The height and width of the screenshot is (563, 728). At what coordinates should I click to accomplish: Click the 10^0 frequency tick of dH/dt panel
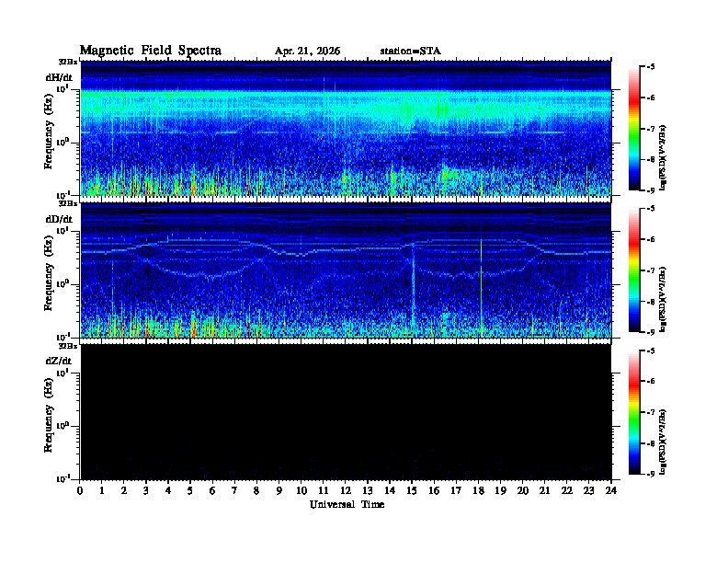tap(63, 142)
